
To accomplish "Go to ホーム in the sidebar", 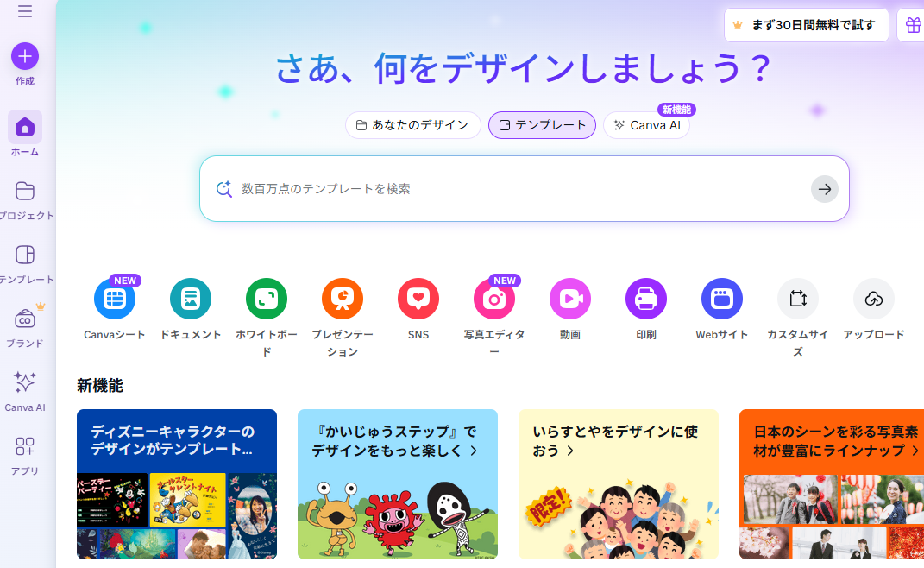I will (x=25, y=134).
